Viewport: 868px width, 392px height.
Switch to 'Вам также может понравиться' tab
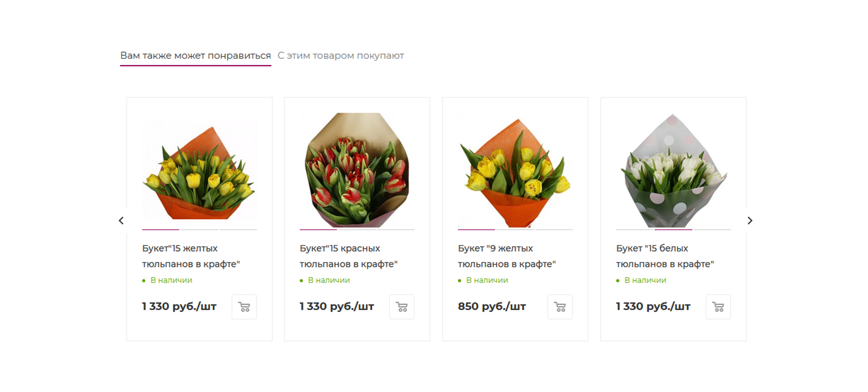coord(196,56)
